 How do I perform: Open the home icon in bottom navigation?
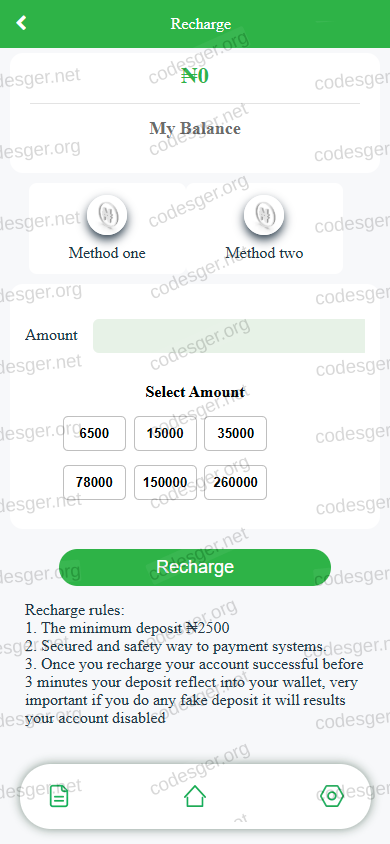[x=195, y=796]
